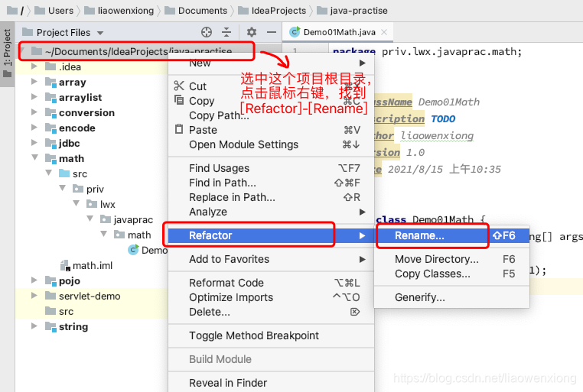Select the .idea folder icon
This screenshot has width=583, height=392.
pyautogui.click(x=50, y=66)
